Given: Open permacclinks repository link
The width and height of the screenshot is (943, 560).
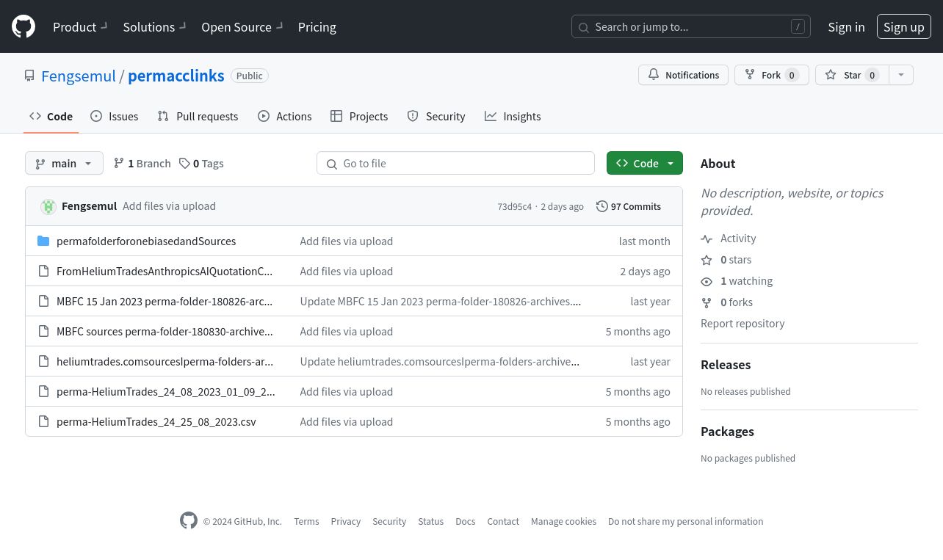Looking at the screenshot, I should [x=176, y=76].
